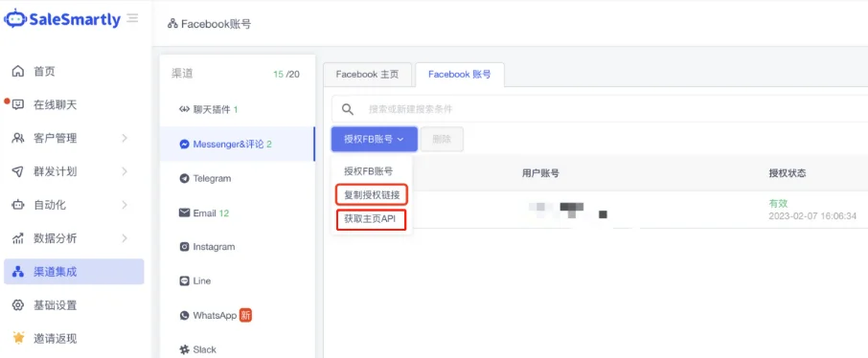Click the SaleSmartly robot logo icon
Screen dimensions: 868x358
pos(15,19)
